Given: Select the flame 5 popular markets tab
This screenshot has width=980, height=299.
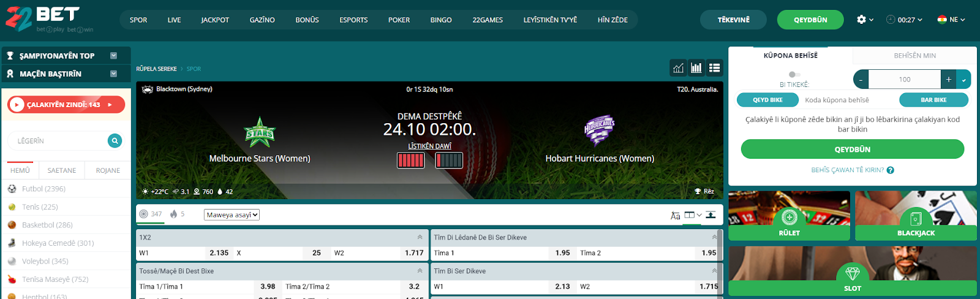Looking at the screenshot, I should (177, 214).
